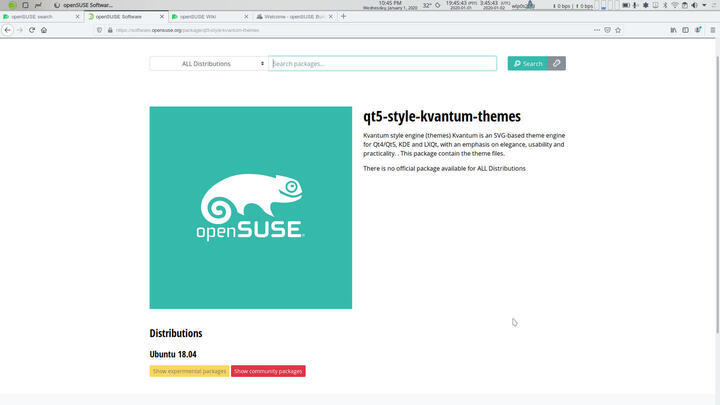Click the Pocket save icon

click(x=607, y=30)
